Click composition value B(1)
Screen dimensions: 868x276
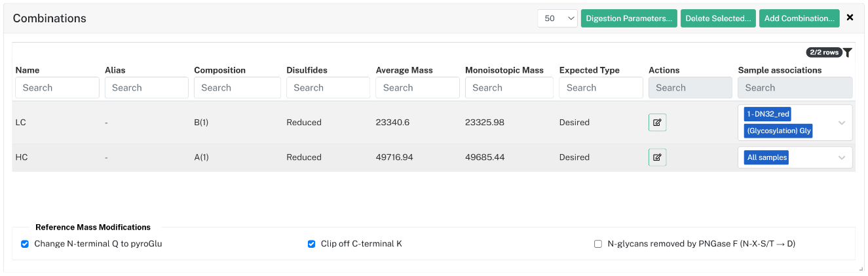[201, 123]
